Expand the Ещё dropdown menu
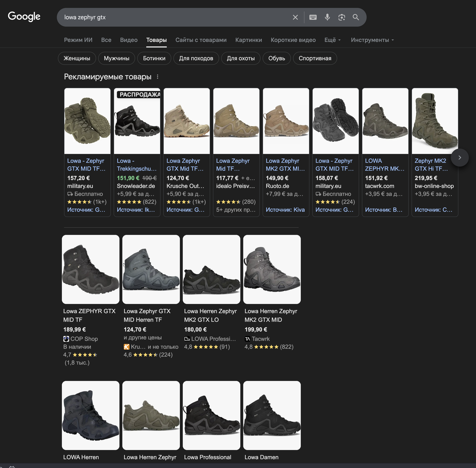This screenshot has width=476, height=468. [332, 40]
